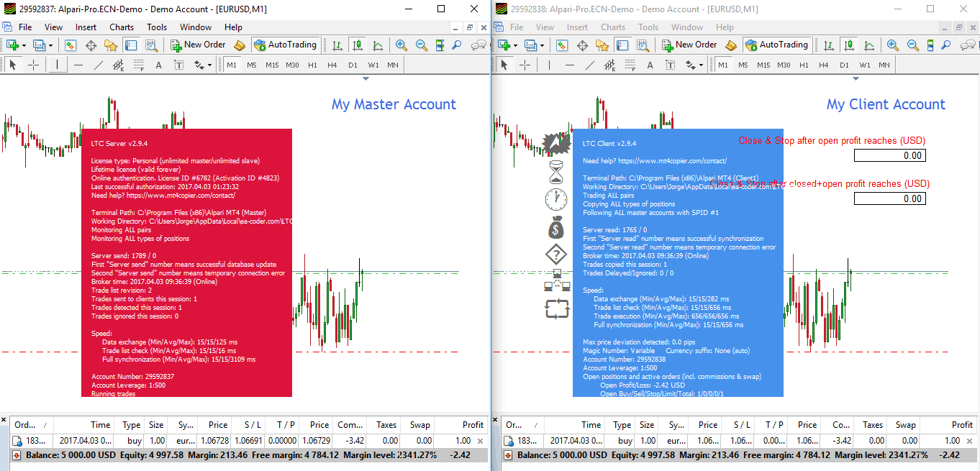This screenshot has height=471, width=980.
Task: Select the Horizontal line tool
Action: (78, 64)
